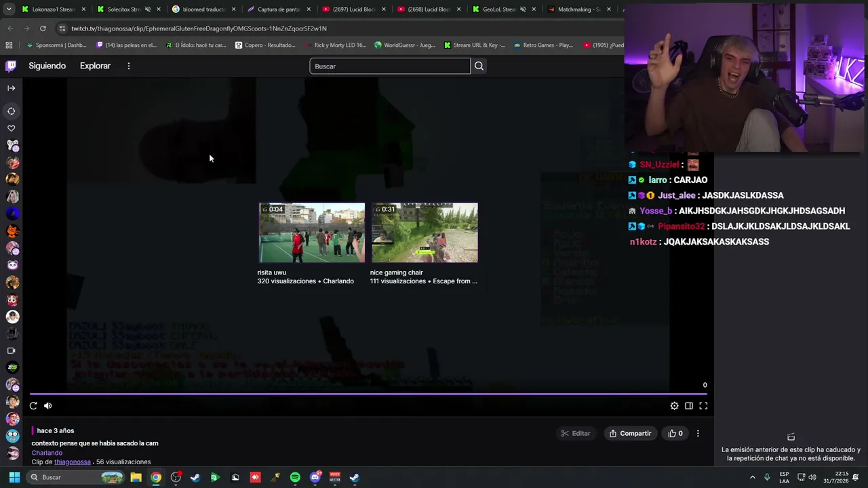Toggle theatre mode on the player
The width and height of the screenshot is (868, 488).
tap(689, 405)
